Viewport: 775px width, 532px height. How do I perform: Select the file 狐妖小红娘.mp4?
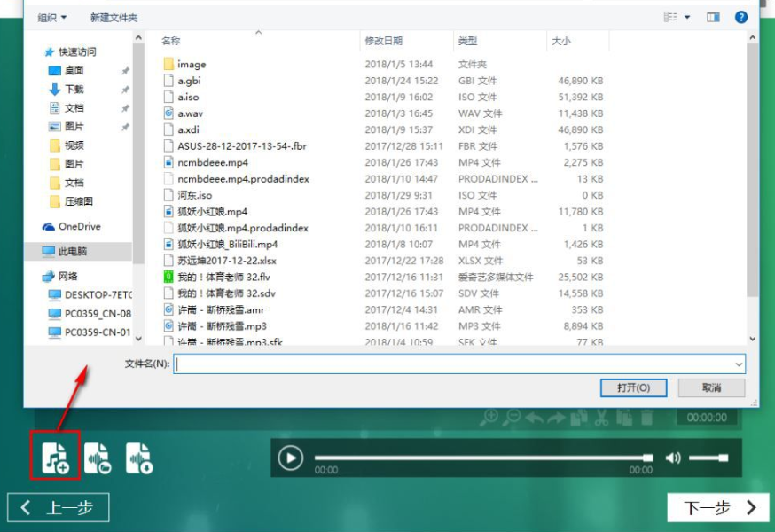point(212,211)
